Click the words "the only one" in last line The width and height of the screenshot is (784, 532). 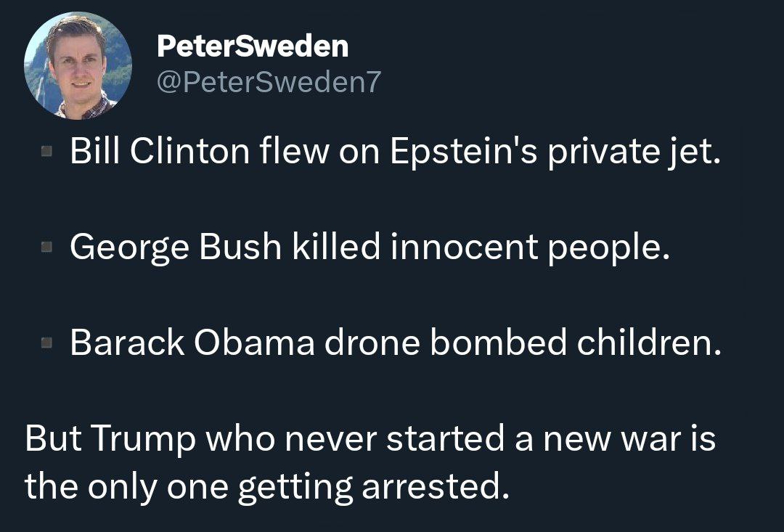click(126, 486)
